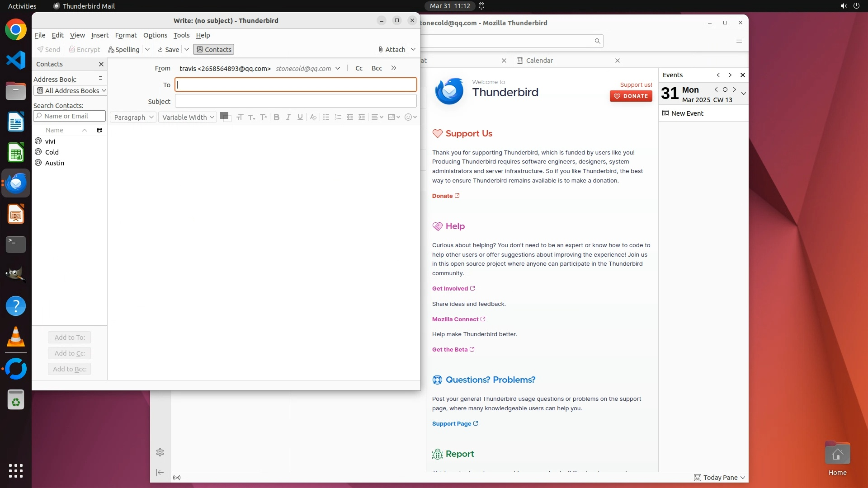Toggle the Contacts sidebar button
The height and width of the screenshot is (488, 868).
click(213, 49)
